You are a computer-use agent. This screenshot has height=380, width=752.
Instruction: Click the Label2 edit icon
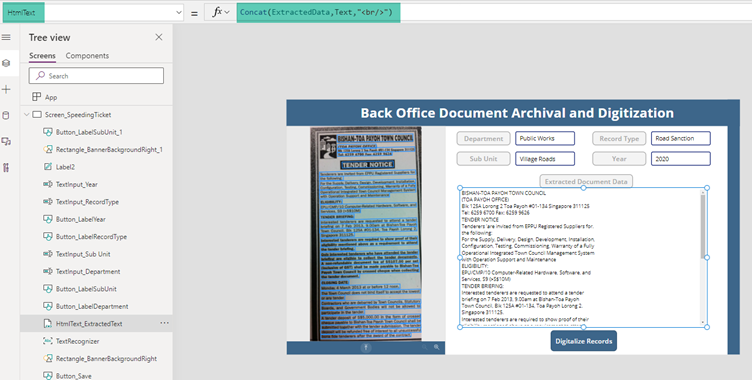pos(47,167)
